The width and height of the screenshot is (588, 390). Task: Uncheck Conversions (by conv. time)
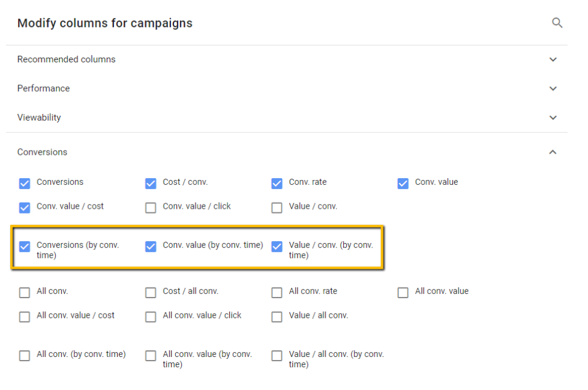click(24, 246)
